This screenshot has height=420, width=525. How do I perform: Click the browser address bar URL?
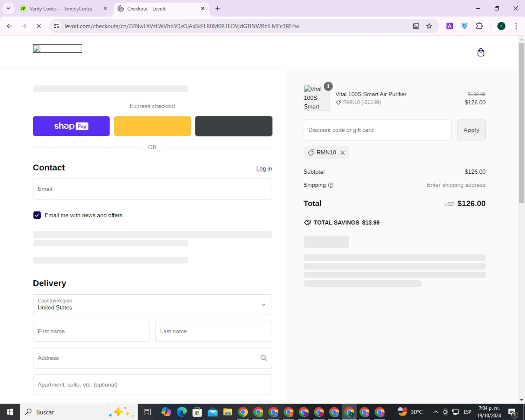click(182, 26)
